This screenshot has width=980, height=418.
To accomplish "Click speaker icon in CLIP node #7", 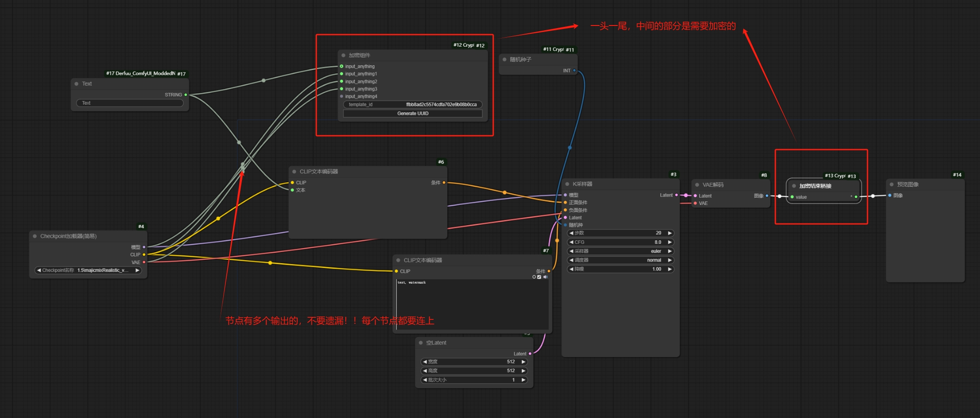I will 546,277.
